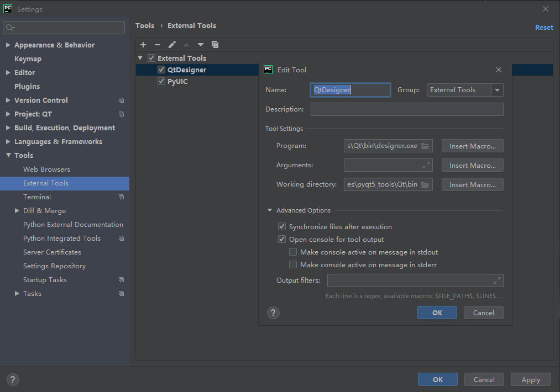Click project-level icon beside Terminal
The image size is (560, 392).
coord(122,197)
